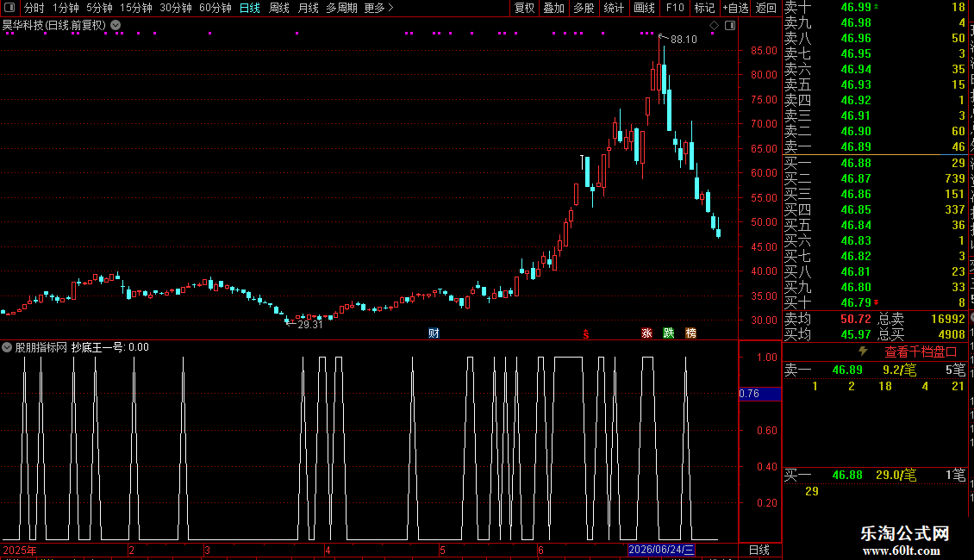Open indicator dropdown beside 股朋指标网

pyautogui.click(x=7, y=347)
